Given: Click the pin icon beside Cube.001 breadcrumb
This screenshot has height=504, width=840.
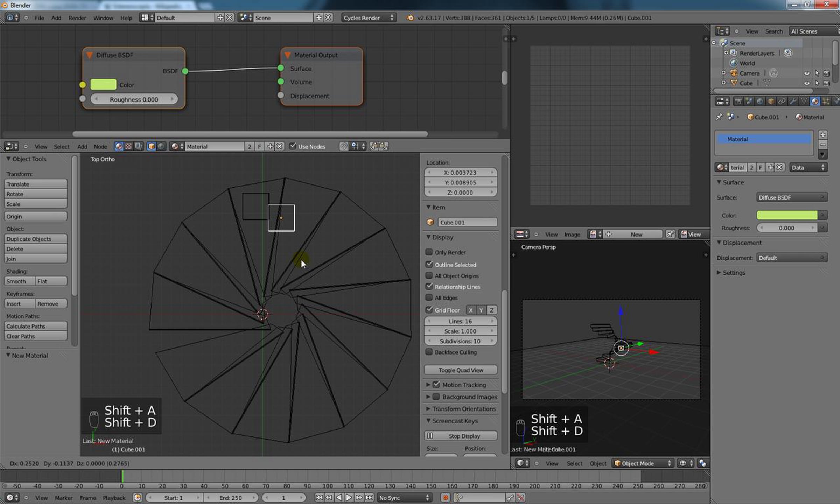Looking at the screenshot, I should [719, 117].
